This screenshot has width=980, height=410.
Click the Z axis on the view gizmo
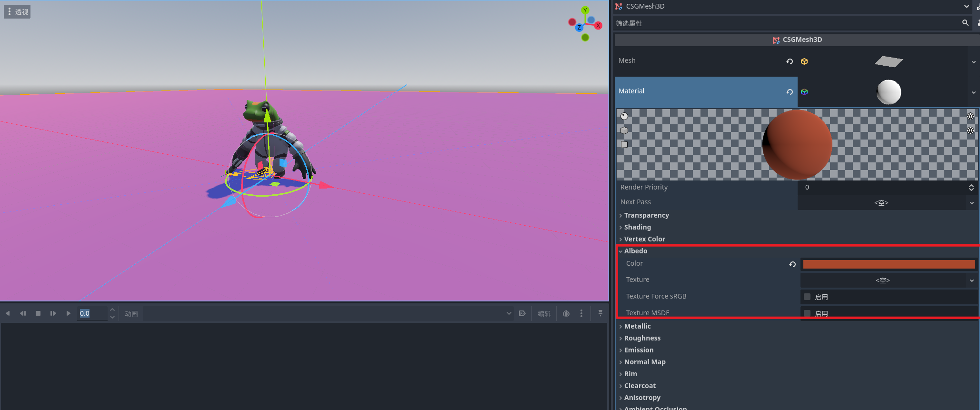(579, 28)
